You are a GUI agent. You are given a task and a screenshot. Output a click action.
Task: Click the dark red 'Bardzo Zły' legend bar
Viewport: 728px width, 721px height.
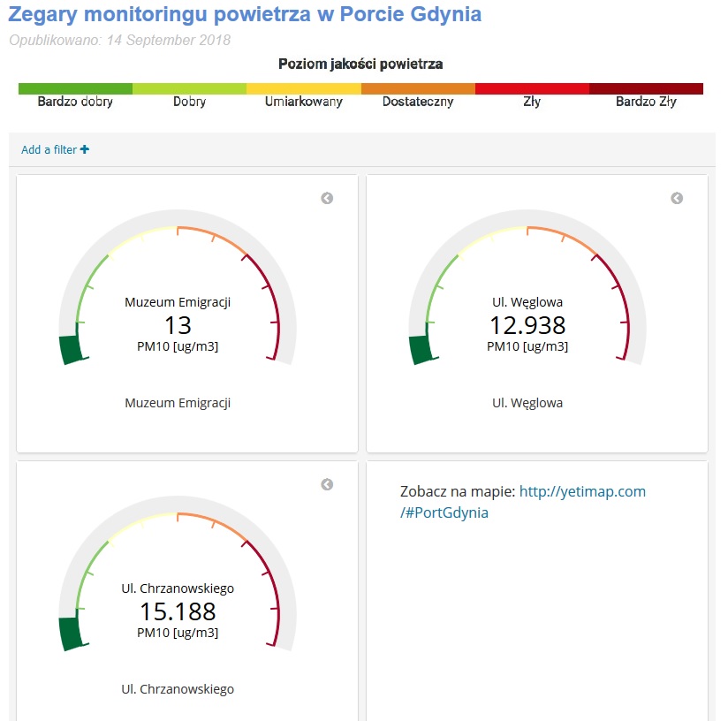(x=646, y=88)
